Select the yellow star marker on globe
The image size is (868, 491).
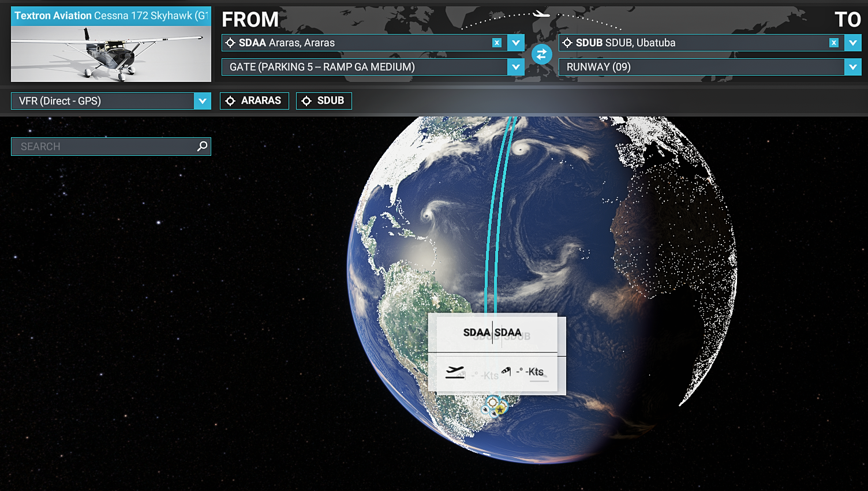coord(500,408)
